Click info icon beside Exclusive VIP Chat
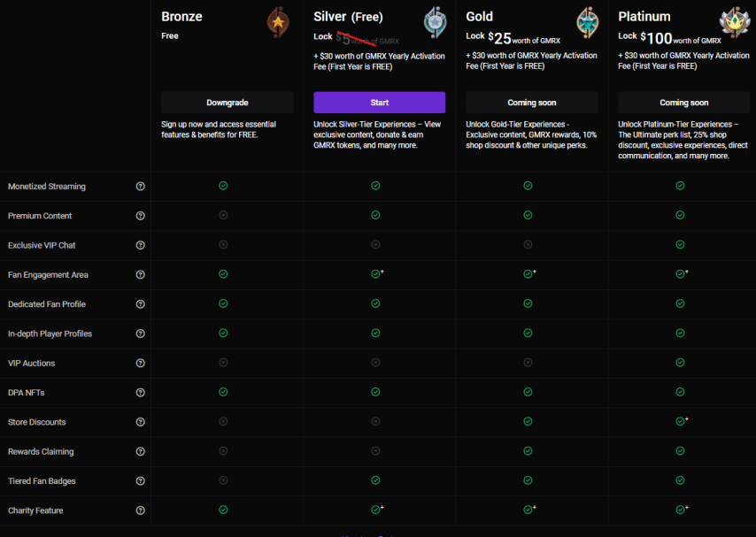Image resolution: width=756 pixels, height=537 pixels. 140,245
